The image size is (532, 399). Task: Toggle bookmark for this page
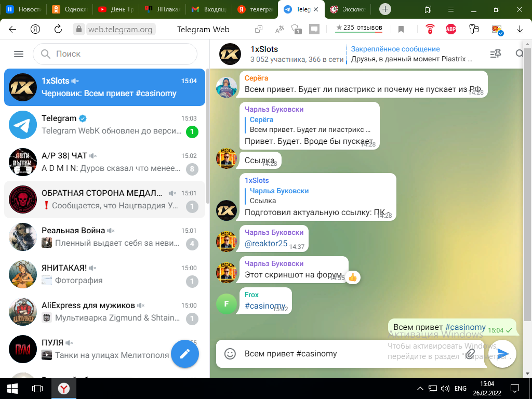401,29
